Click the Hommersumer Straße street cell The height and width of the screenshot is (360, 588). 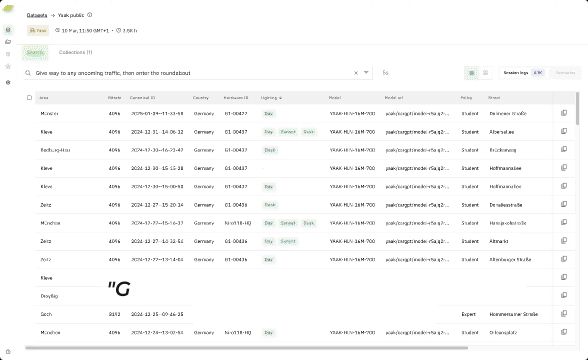tap(514, 314)
